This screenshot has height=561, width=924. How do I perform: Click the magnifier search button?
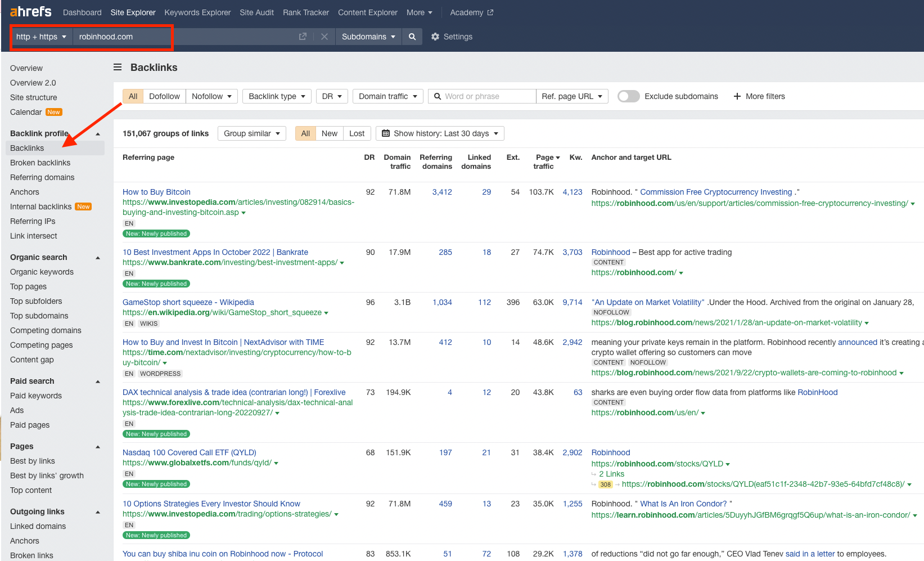point(412,37)
